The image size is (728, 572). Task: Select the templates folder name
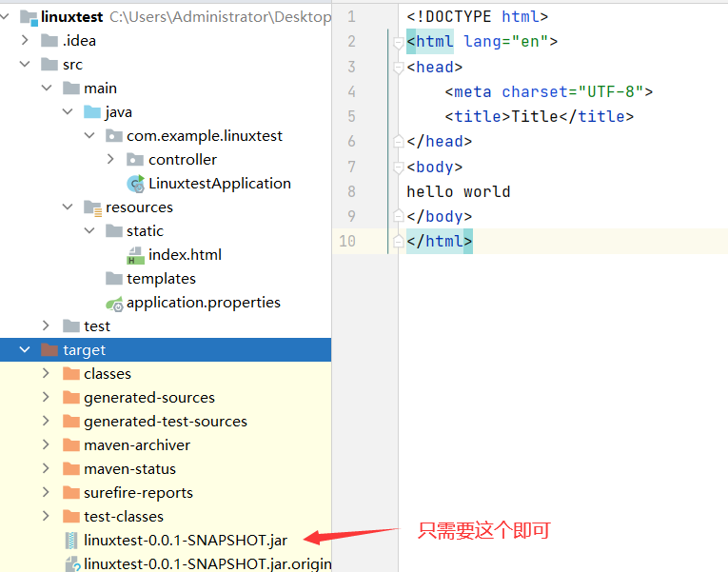161,279
